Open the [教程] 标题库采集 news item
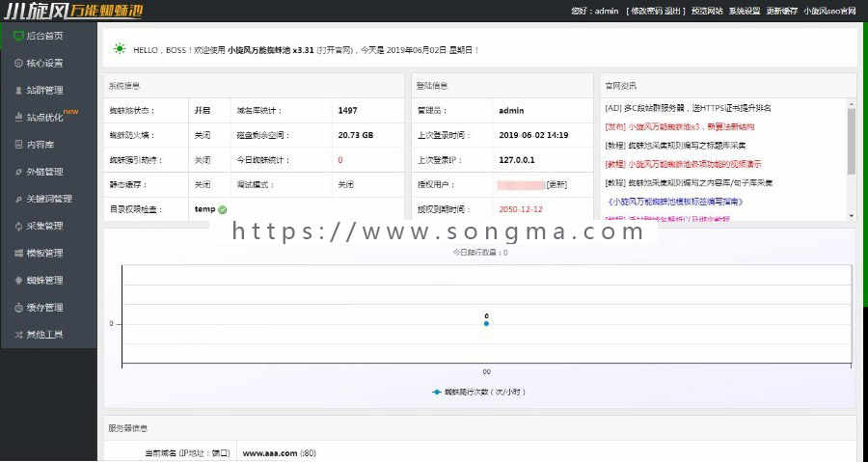Screen dimensions: 868x462 (x=675, y=146)
